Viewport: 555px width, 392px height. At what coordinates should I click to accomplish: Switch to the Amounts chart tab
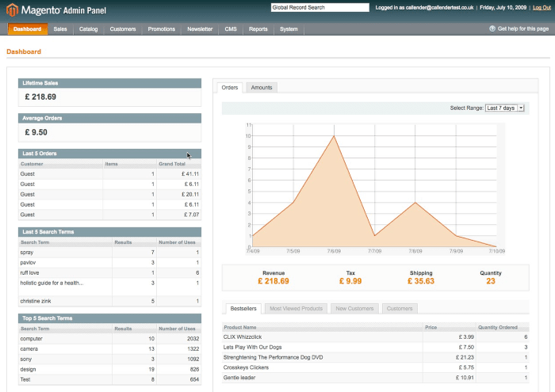click(262, 88)
